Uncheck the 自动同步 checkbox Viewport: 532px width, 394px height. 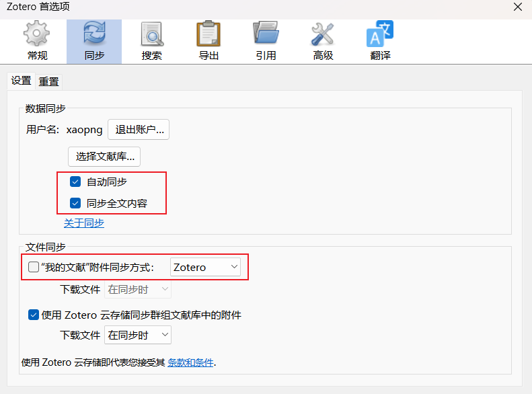click(x=75, y=182)
